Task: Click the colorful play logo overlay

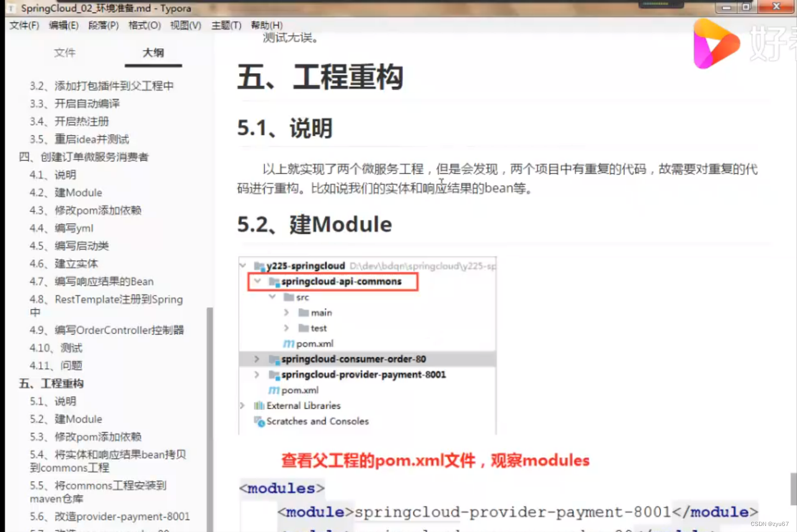Action: 716,44
